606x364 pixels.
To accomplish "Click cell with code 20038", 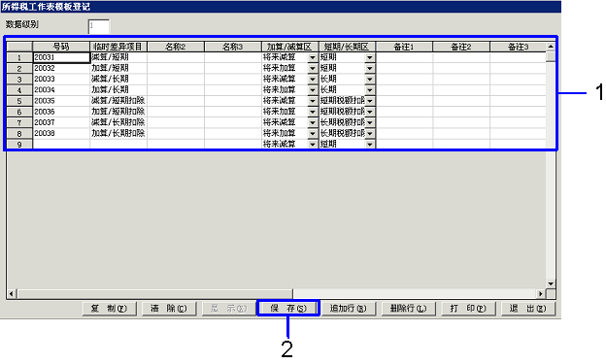I will tap(61, 133).
